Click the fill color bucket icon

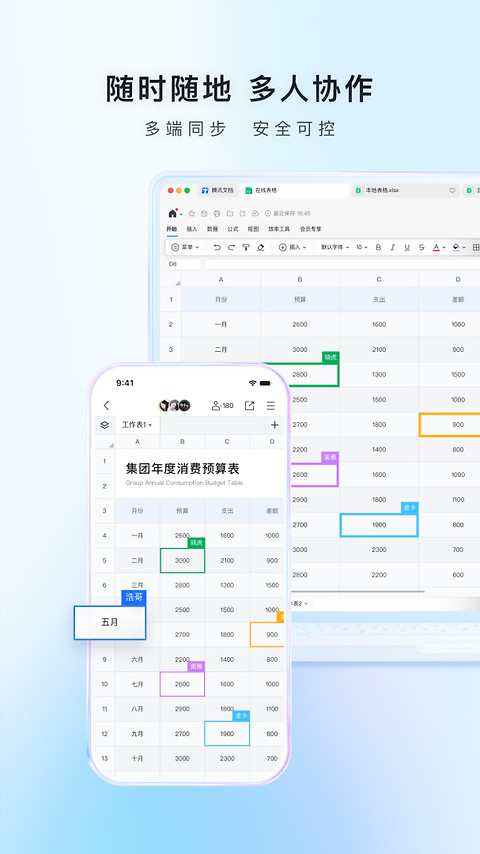pos(457,247)
